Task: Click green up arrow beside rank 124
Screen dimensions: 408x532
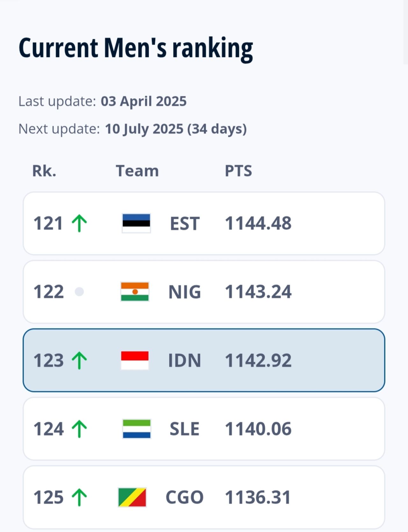Action: point(79,429)
